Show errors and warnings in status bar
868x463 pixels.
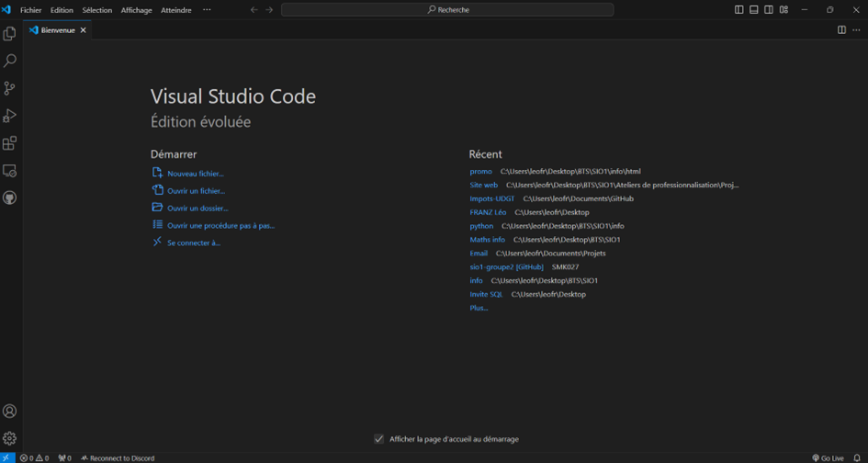(34, 458)
